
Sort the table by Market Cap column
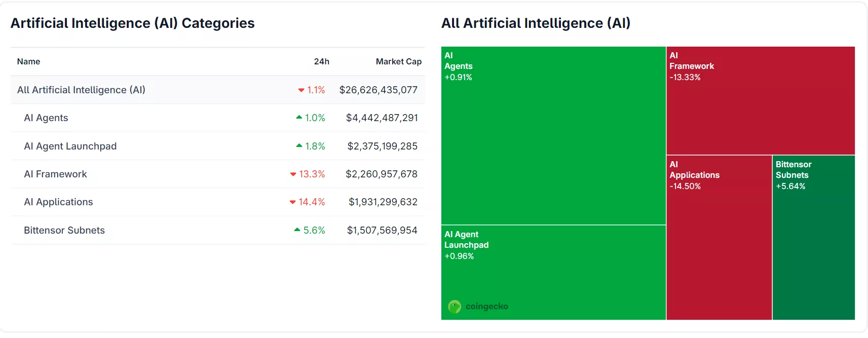click(x=399, y=61)
